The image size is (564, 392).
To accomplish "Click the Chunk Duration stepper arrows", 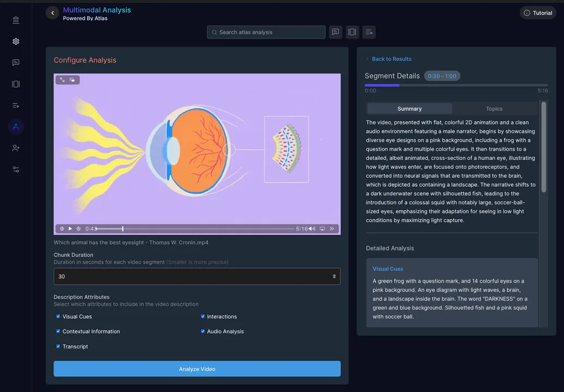I will 334,277.
